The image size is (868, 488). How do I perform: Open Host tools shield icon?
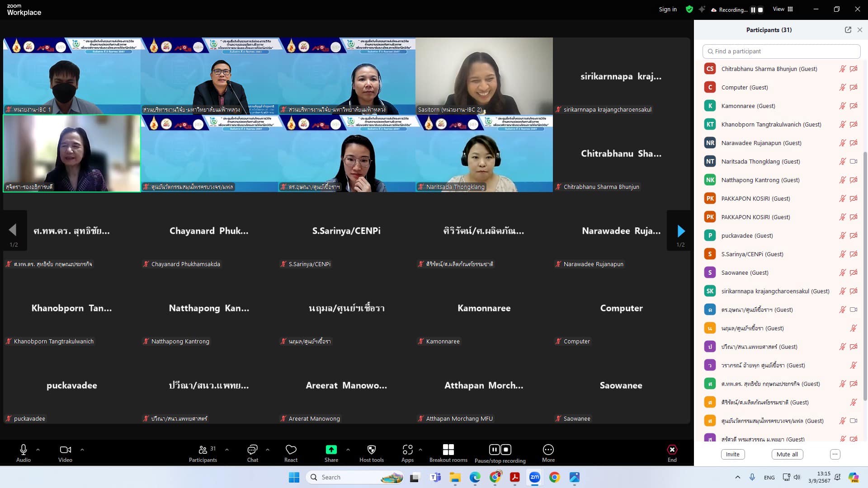point(372,450)
